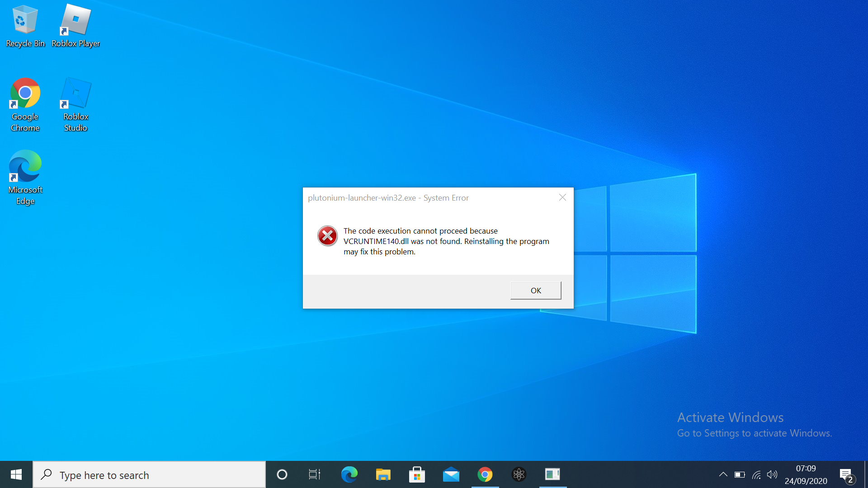Open Windows Mail app from taskbar
The width and height of the screenshot is (868, 488).
coord(450,474)
